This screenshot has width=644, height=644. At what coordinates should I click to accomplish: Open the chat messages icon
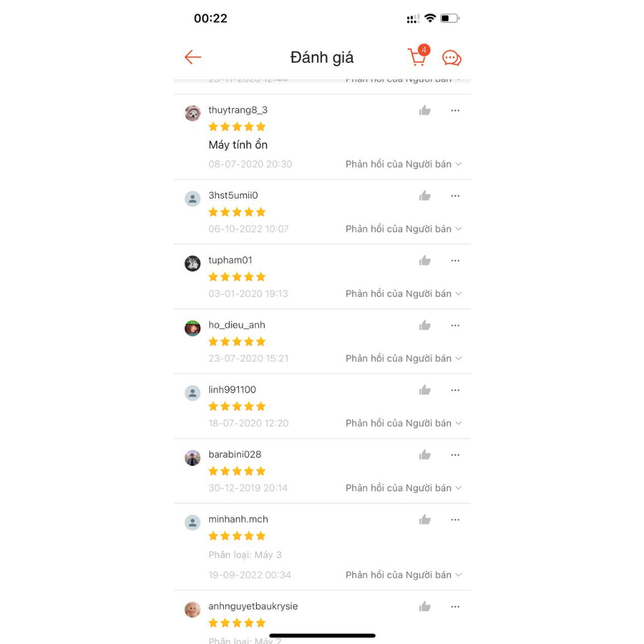[x=452, y=58]
